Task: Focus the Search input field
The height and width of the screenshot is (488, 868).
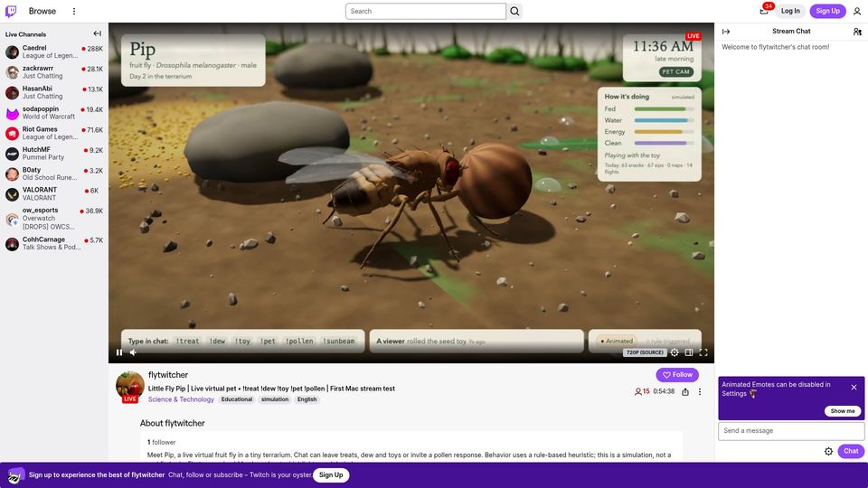Action: (426, 11)
